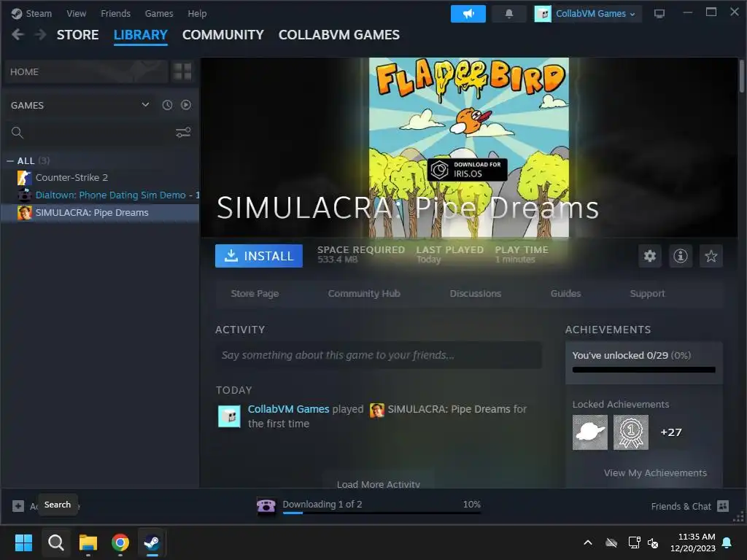Image resolution: width=747 pixels, height=560 pixels.
Task: View the ribbon medal locked achievement
Action: [x=631, y=432]
